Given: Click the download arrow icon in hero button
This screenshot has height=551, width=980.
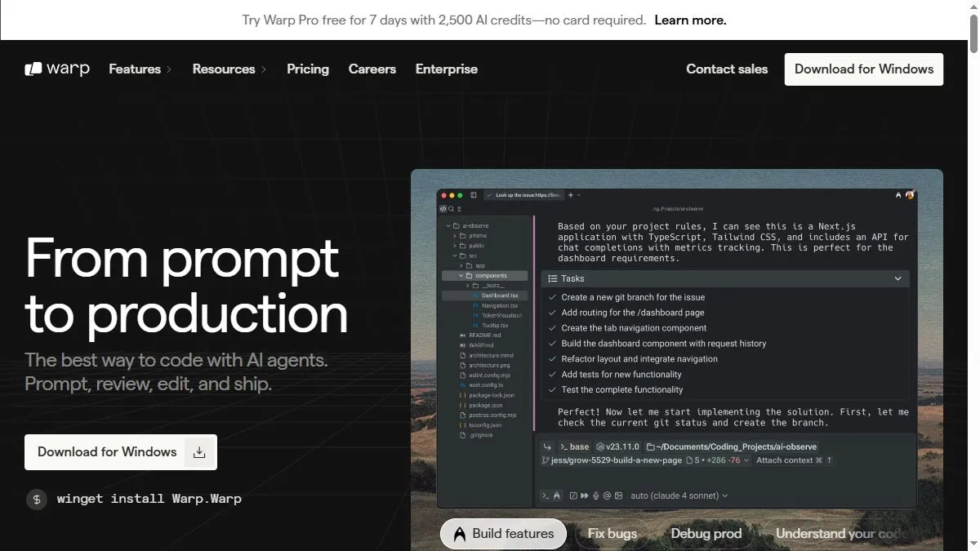Looking at the screenshot, I should point(199,452).
